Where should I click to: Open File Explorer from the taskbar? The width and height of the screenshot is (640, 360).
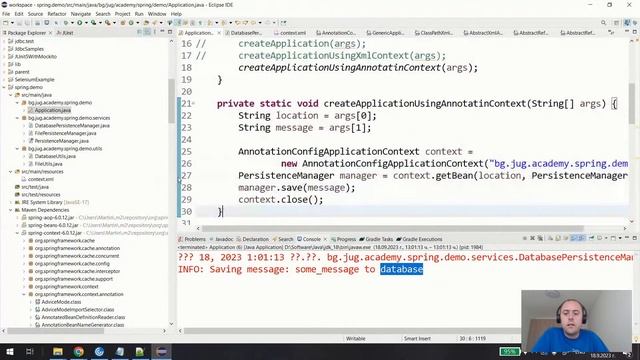58,351
